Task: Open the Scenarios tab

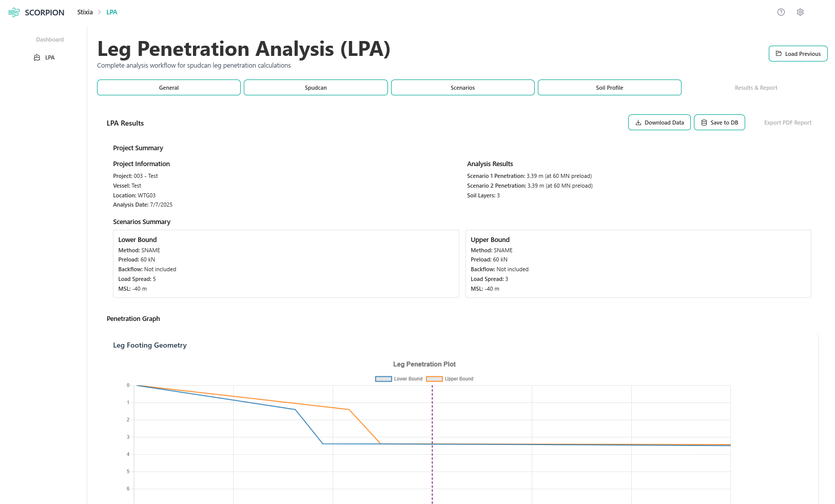Action: (x=462, y=88)
